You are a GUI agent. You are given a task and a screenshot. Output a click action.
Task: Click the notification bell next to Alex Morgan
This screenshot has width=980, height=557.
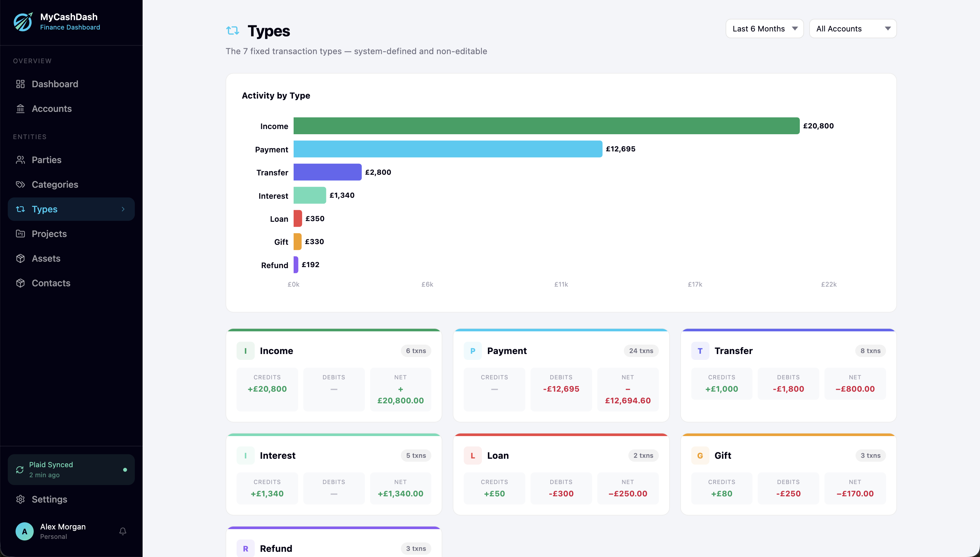pyautogui.click(x=123, y=531)
